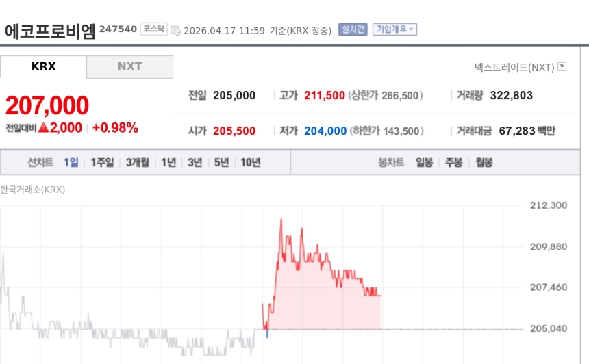Click the 실시간 real-time badge
The width and height of the screenshot is (589, 364).
coord(353,29)
